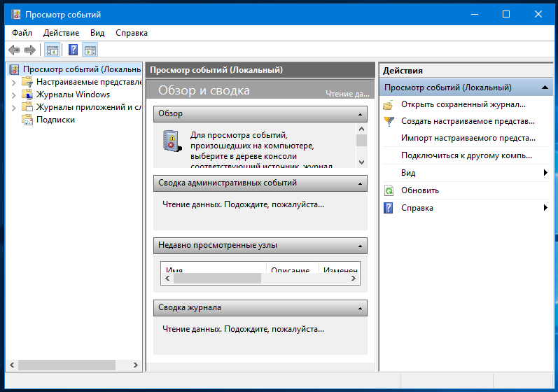This screenshot has height=392, width=558.
Task: Click the blue Help toolbar icon
Action: (73, 50)
